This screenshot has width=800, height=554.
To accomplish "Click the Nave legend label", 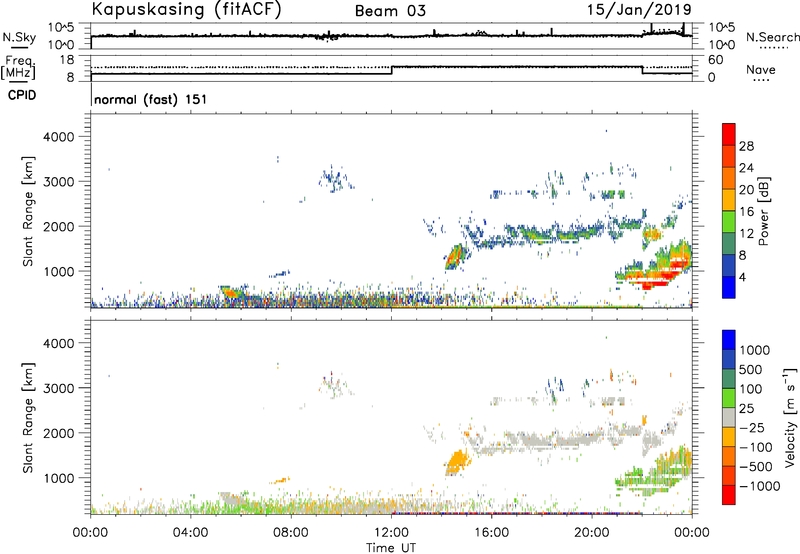I will click(x=761, y=69).
